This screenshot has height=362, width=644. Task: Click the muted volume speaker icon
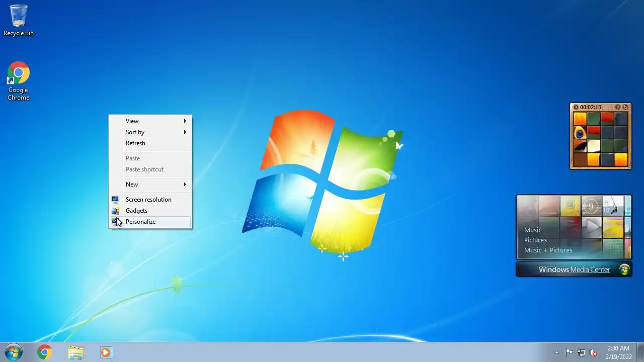(594, 352)
